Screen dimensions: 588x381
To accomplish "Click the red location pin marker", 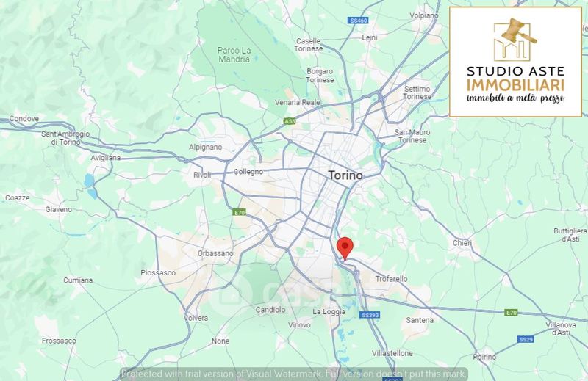I will 345,248.
